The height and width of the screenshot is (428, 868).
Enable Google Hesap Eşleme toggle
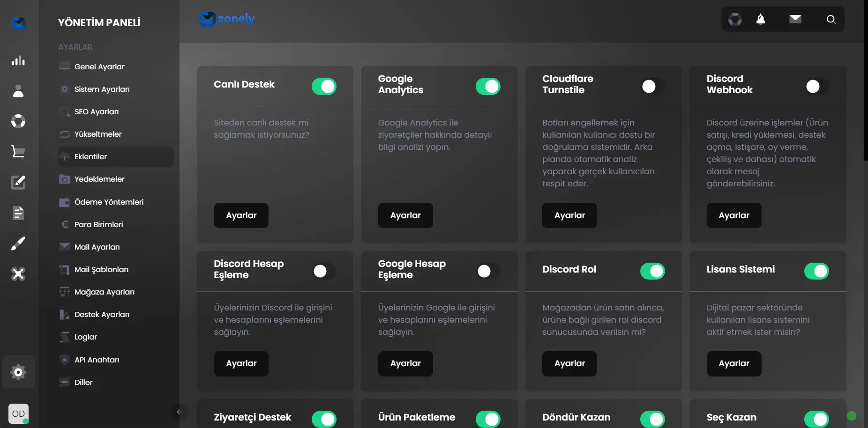[x=488, y=271]
